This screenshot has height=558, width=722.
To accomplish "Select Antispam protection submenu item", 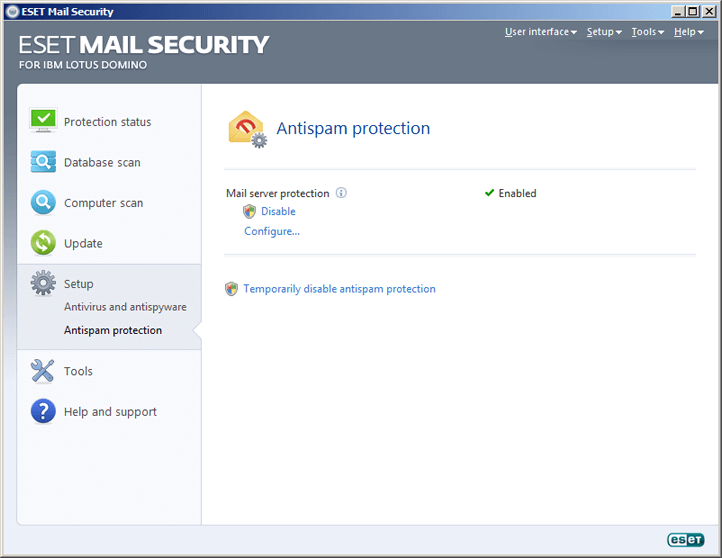I will [113, 330].
